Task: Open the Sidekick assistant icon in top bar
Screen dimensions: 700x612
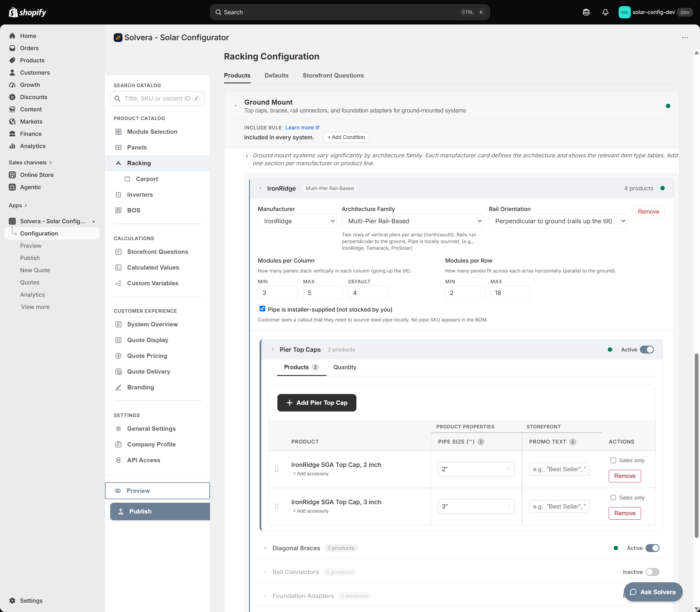Action: click(586, 12)
